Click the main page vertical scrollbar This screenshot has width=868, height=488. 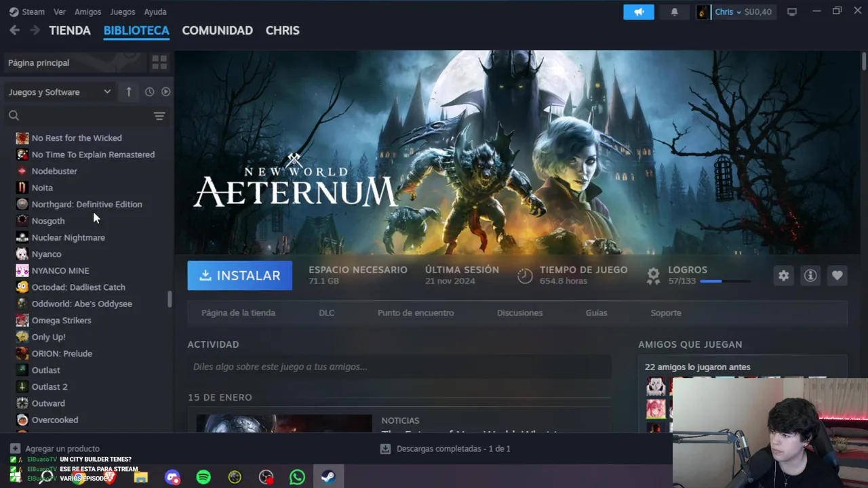[864, 60]
